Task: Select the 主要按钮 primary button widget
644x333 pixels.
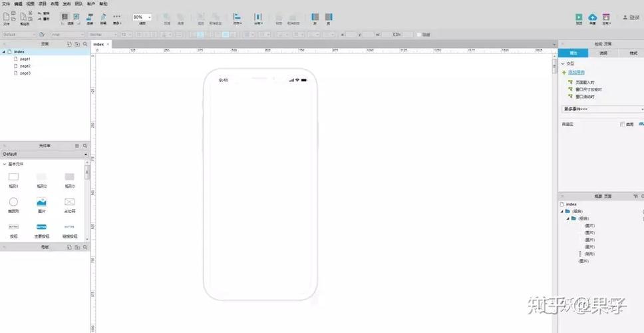Action: [41, 230]
